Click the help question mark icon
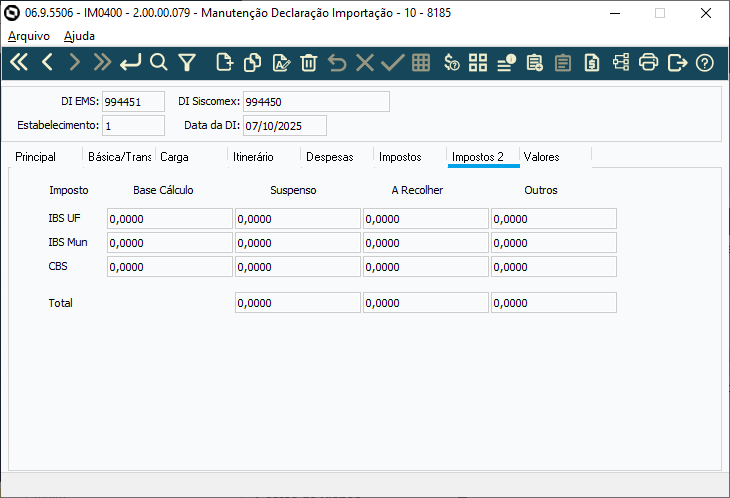 [705, 62]
